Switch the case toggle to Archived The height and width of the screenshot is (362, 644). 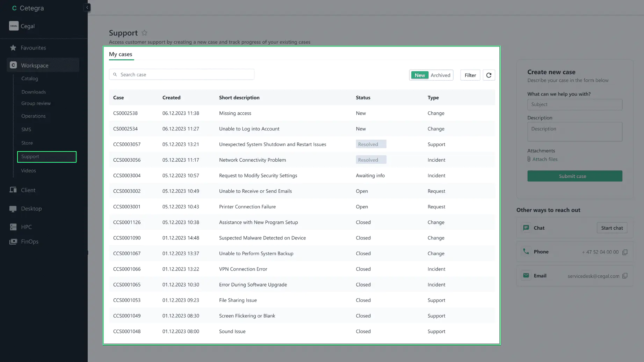pos(440,75)
